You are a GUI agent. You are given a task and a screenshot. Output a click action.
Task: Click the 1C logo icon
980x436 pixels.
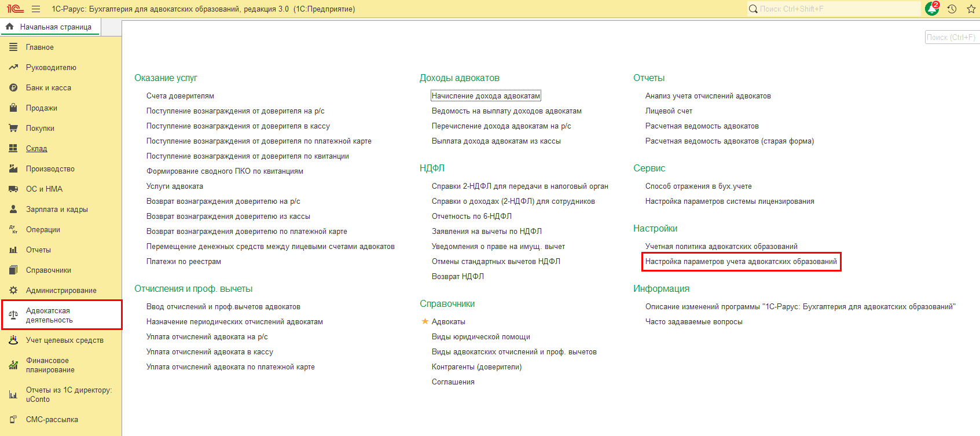coord(15,9)
